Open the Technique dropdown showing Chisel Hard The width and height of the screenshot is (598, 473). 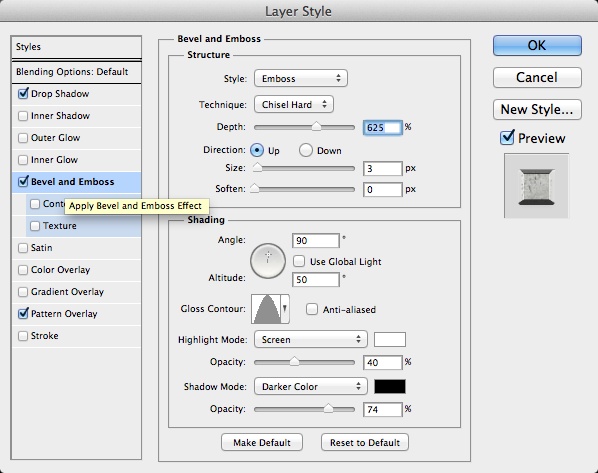coord(294,104)
